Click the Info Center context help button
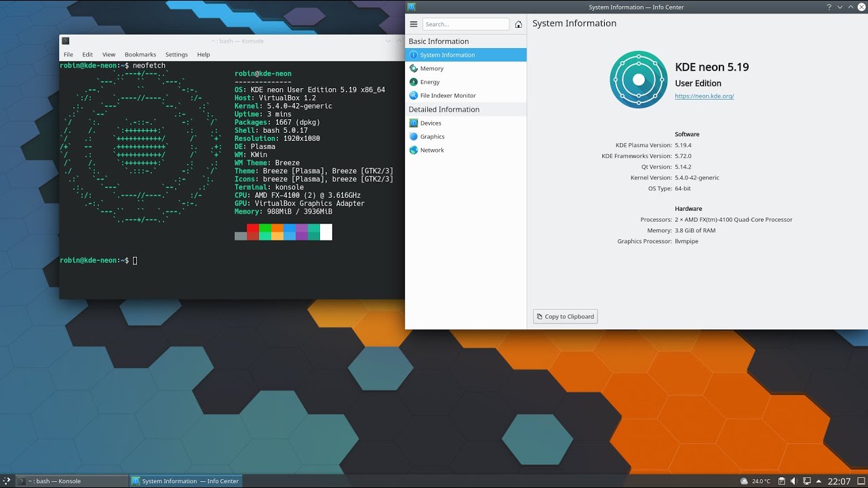Viewport: 868px width, 488px height. pyautogui.click(x=829, y=7)
